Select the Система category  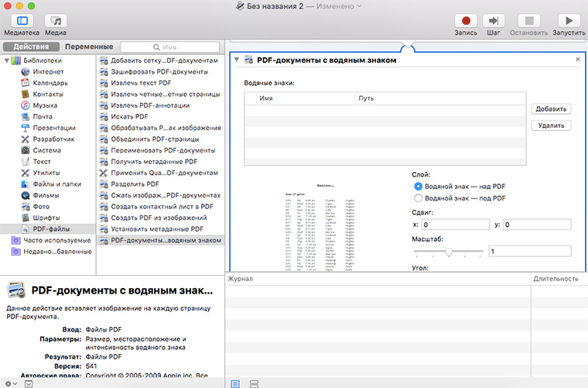(x=46, y=150)
